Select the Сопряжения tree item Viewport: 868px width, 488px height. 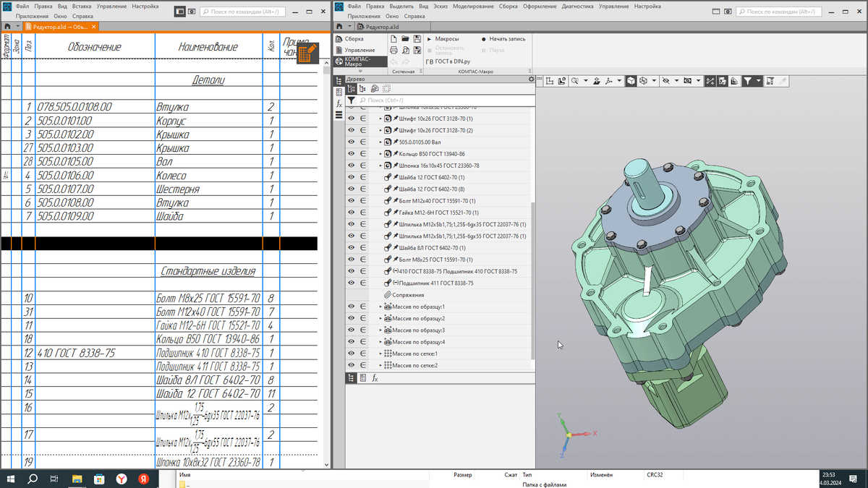[x=408, y=295]
